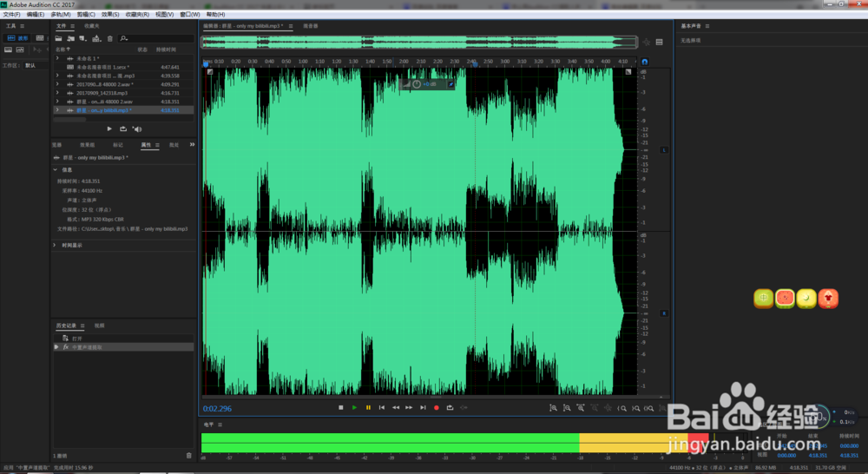Show hidden panel tabs with double chevron
This screenshot has width=868, height=474.
click(192, 144)
